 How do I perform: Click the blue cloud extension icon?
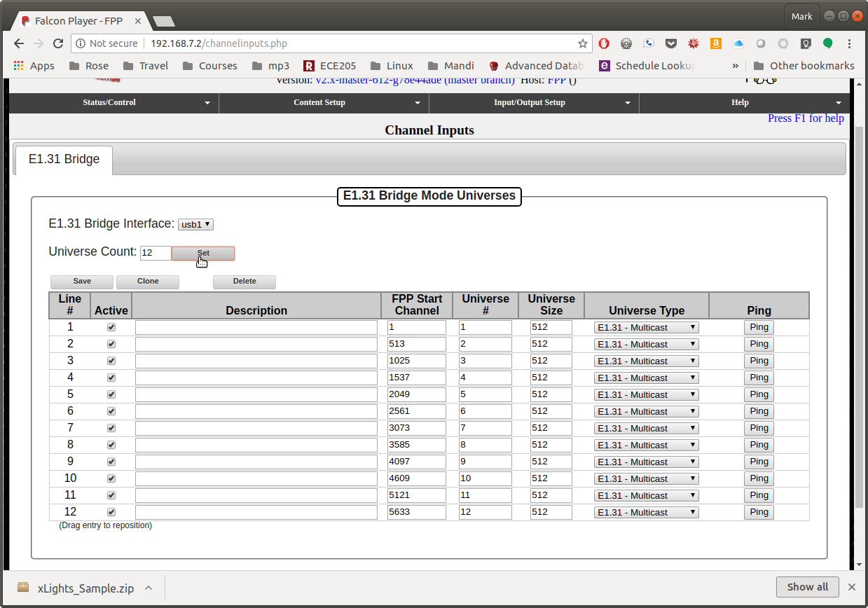click(738, 43)
